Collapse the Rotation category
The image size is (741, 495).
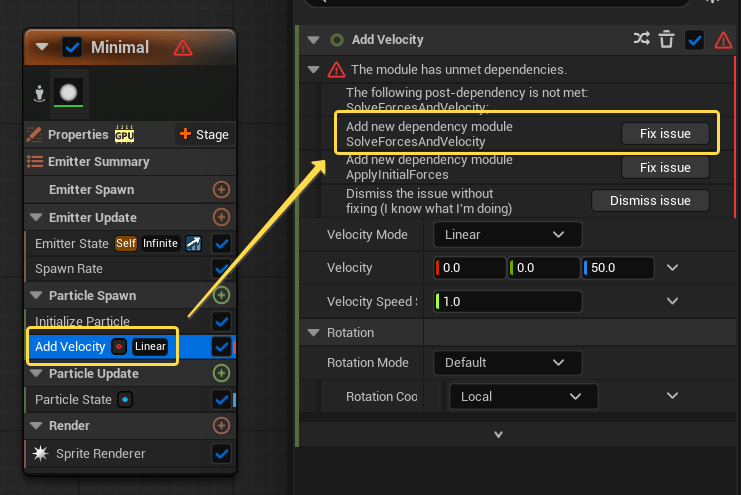(313, 333)
